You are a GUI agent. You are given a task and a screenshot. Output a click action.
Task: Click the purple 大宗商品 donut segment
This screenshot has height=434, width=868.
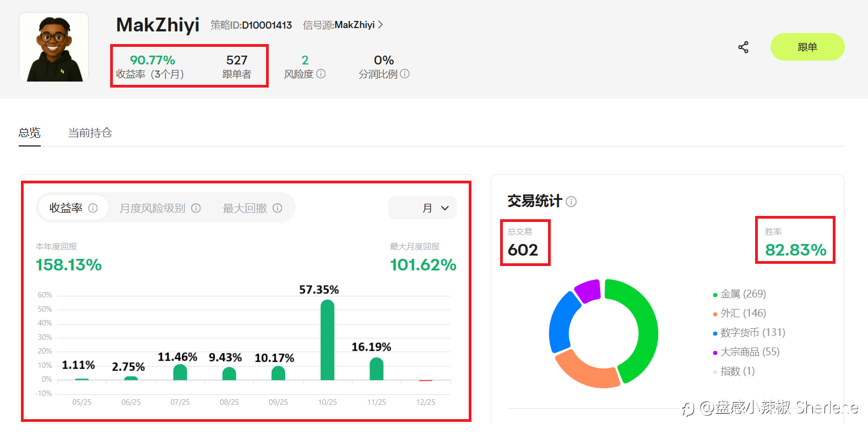pyautogui.click(x=588, y=290)
